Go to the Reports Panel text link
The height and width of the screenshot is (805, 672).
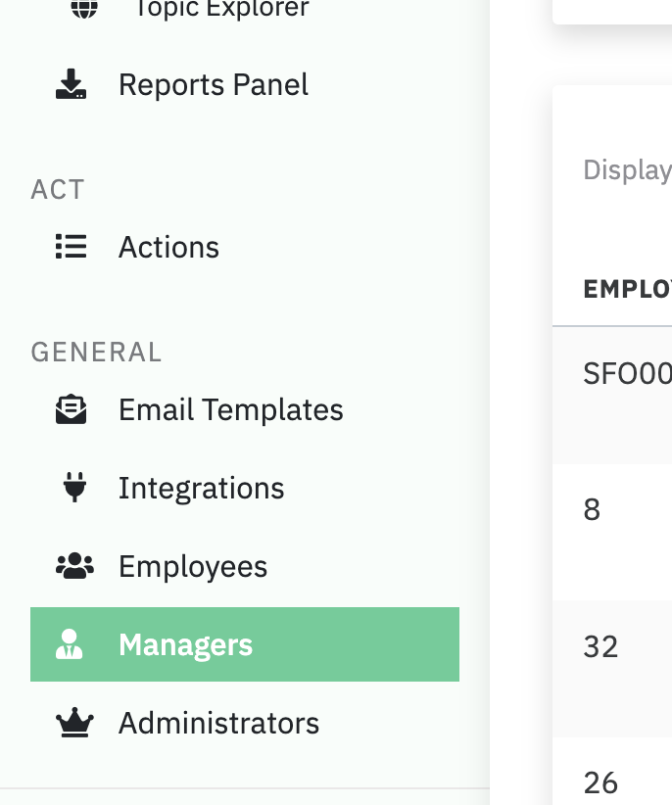pos(214,85)
